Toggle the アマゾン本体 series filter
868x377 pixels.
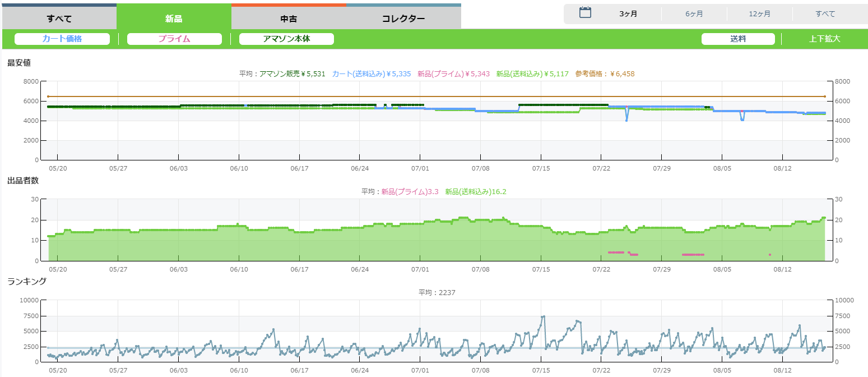286,39
